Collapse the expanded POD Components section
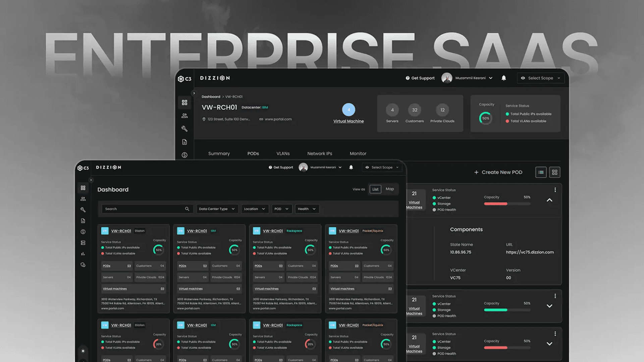The width and height of the screenshot is (644, 362). pos(549,200)
